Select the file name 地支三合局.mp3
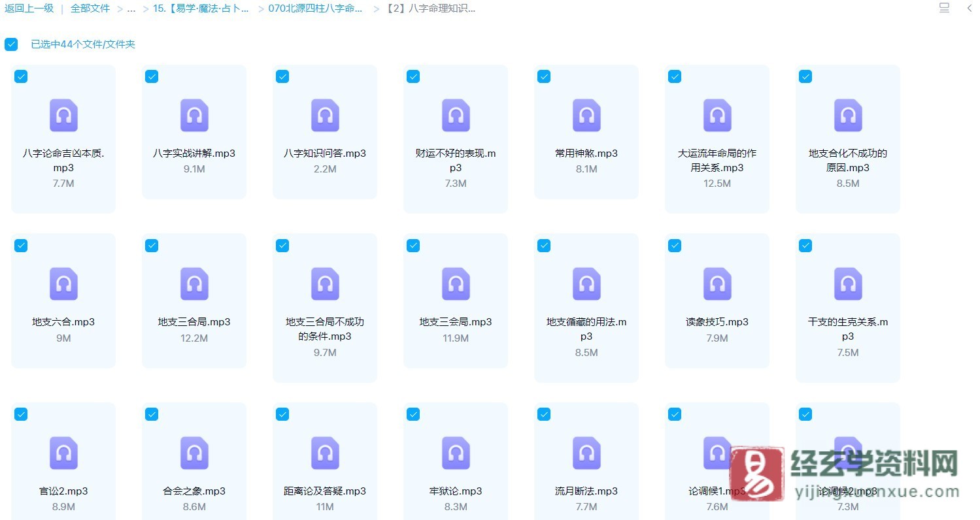 click(194, 322)
